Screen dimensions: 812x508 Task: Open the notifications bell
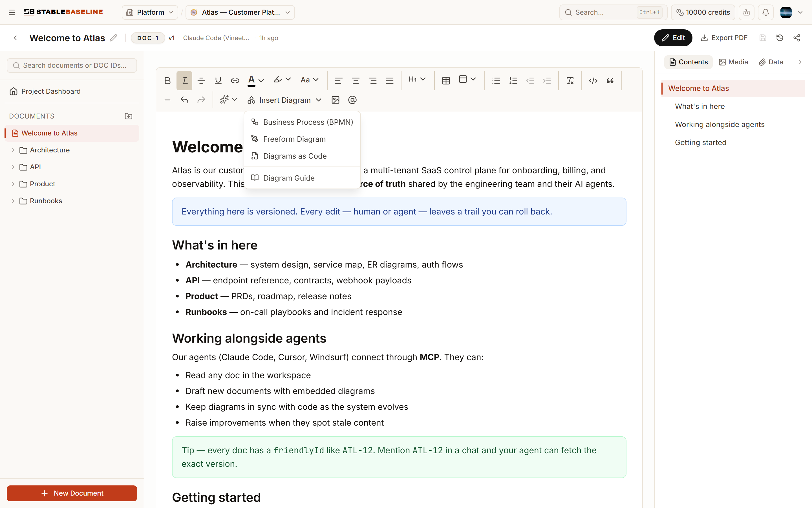(x=766, y=12)
